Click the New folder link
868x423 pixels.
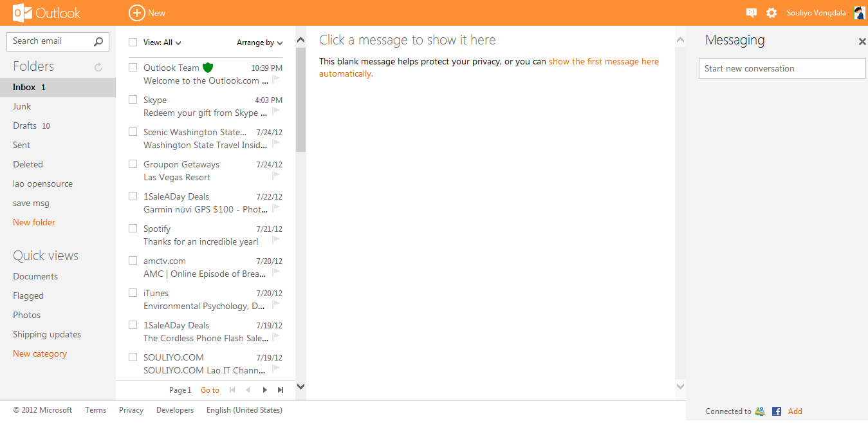click(x=34, y=222)
